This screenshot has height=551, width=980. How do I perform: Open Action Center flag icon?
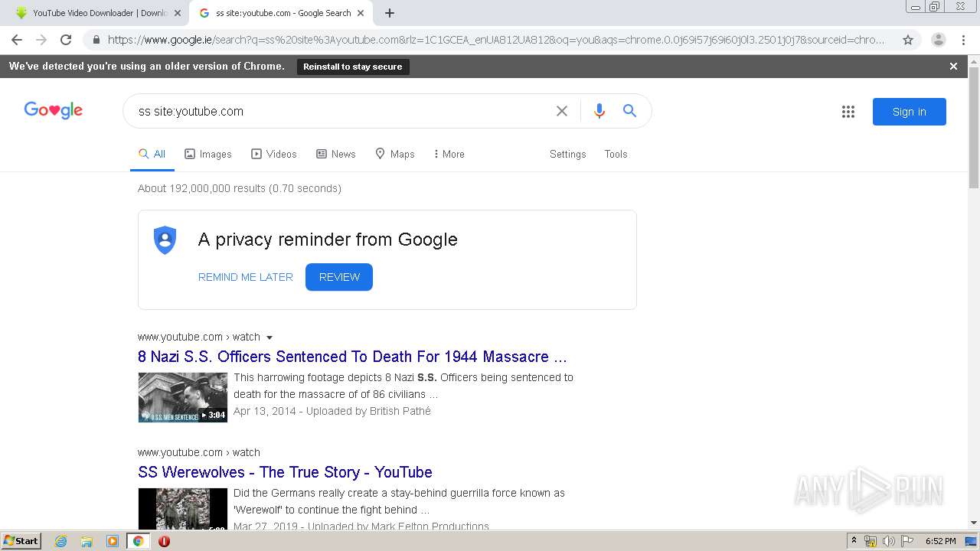pyautogui.click(x=907, y=541)
